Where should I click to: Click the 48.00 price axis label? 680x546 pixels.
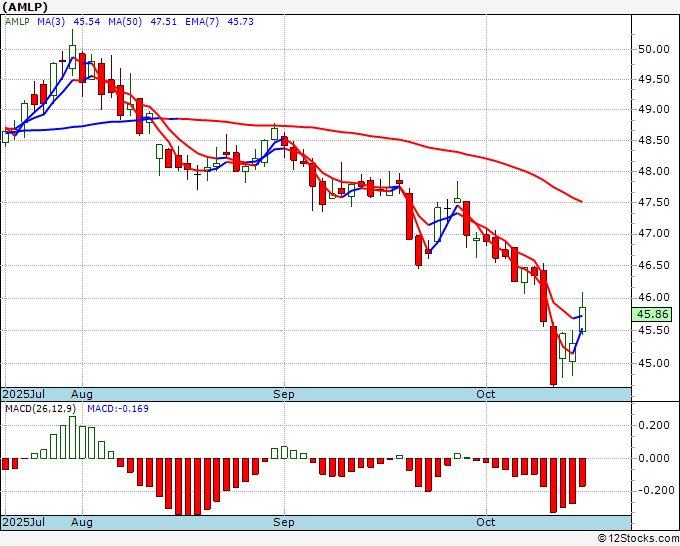[654, 171]
